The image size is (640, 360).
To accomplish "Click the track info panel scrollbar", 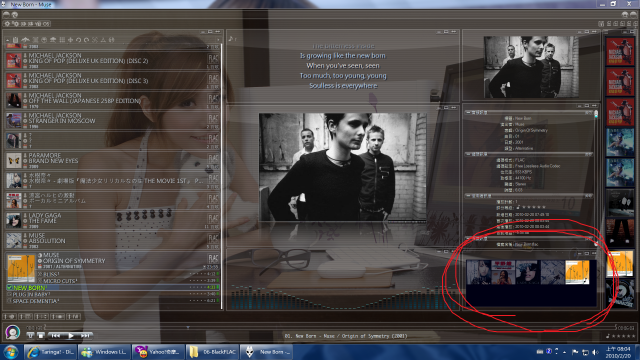I will (x=596, y=178).
